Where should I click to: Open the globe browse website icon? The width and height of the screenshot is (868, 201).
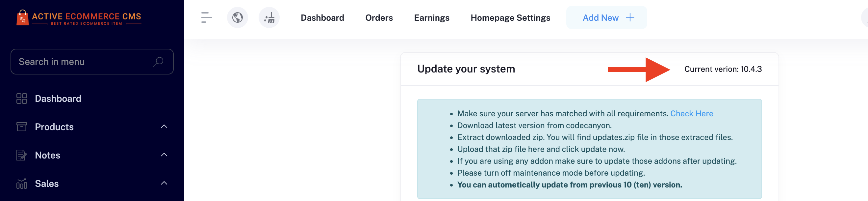(x=238, y=17)
